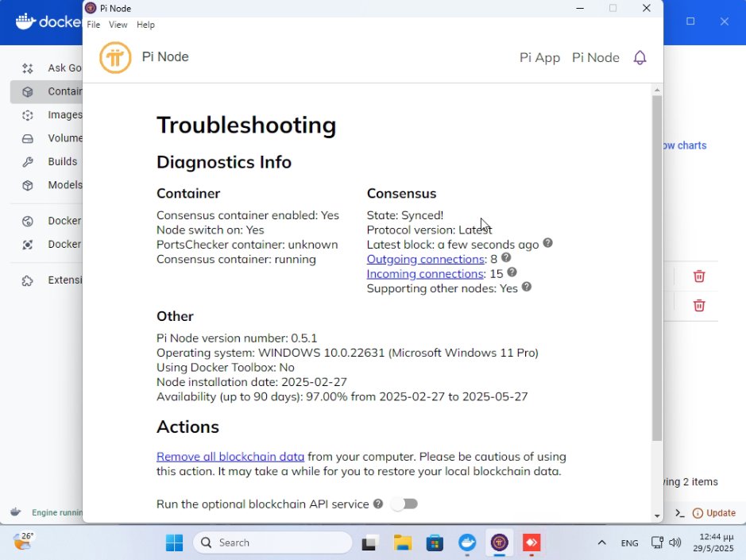Click the Availability 97.00% text line
Screen dimensions: 746x560
click(342, 397)
